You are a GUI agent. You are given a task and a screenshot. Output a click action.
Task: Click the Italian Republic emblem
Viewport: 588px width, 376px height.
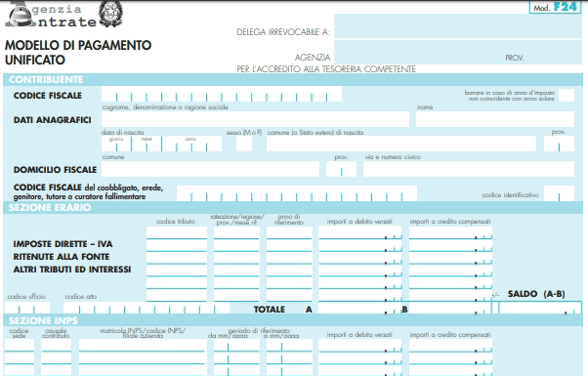pyautogui.click(x=110, y=14)
